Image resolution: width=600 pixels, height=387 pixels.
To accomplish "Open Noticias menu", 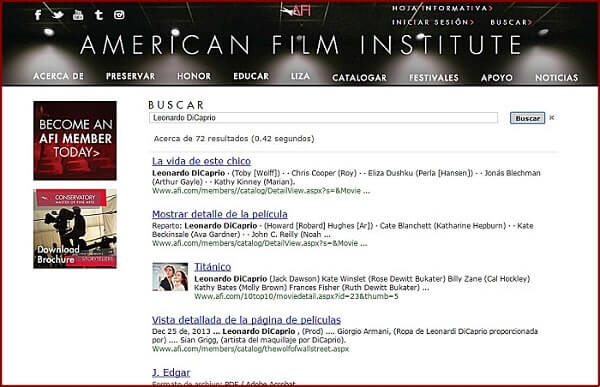I will 556,78.
